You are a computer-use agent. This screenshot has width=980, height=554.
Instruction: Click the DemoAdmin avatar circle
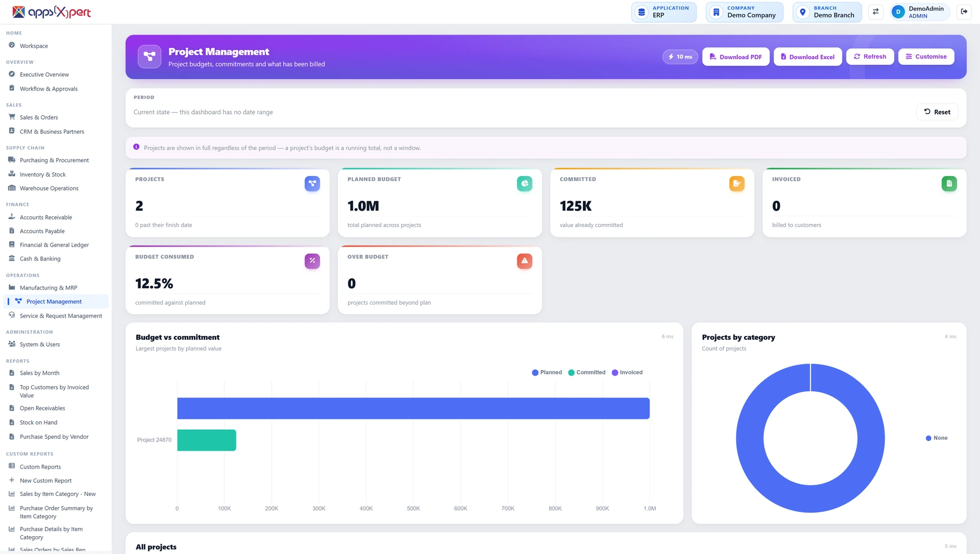click(898, 12)
